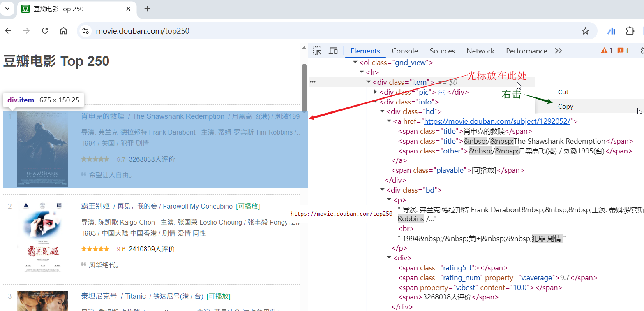This screenshot has width=644, height=311.
Task: Click the warning issues counter icon
Action: (607, 51)
